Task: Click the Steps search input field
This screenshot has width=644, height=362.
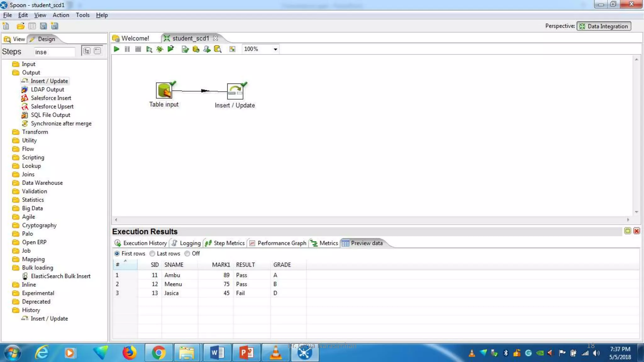Action: click(x=54, y=52)
